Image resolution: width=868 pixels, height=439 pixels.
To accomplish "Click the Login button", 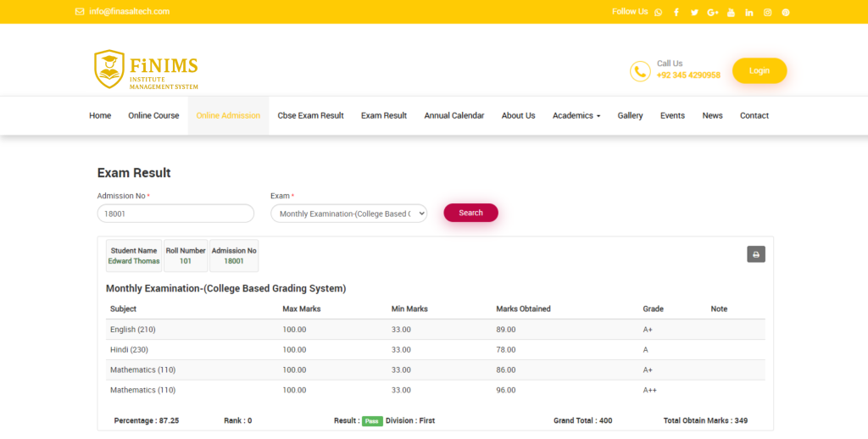I will pos(759,71).
